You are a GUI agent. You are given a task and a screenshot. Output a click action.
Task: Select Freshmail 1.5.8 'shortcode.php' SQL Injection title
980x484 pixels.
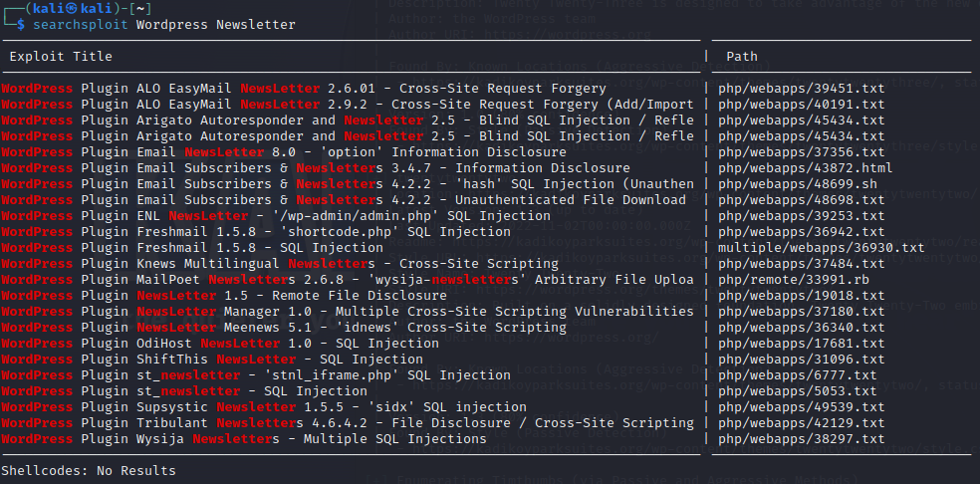click(x=256, y=232)
